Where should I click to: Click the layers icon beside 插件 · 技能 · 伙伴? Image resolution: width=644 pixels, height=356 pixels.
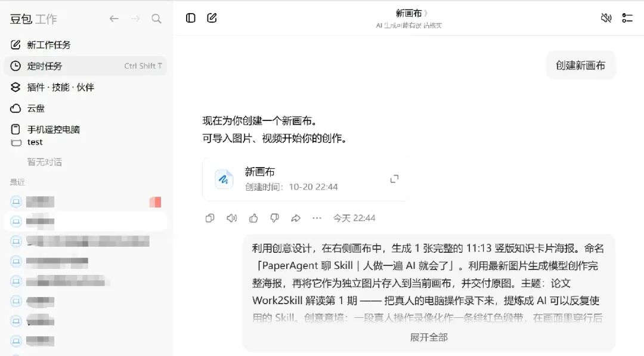16,87
